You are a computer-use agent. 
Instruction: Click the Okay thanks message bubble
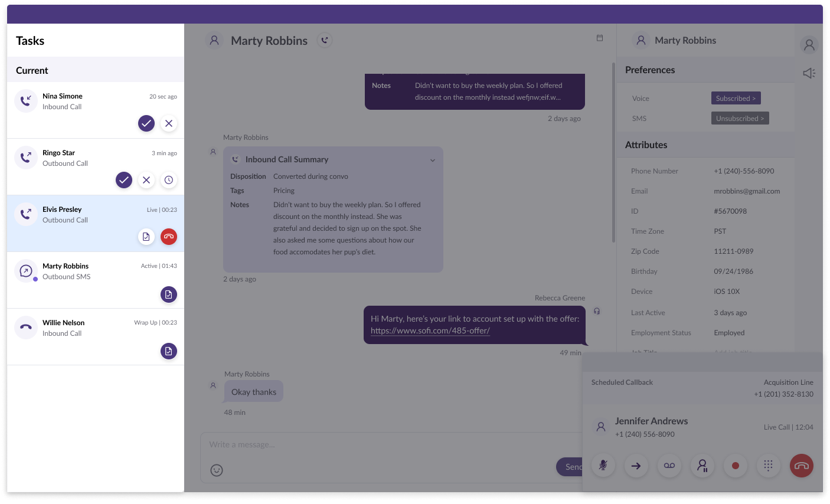coord(254,392)
